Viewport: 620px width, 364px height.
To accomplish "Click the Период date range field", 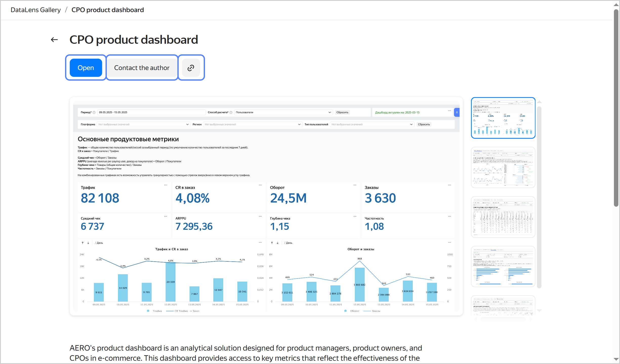I will (x=151, y=112).
